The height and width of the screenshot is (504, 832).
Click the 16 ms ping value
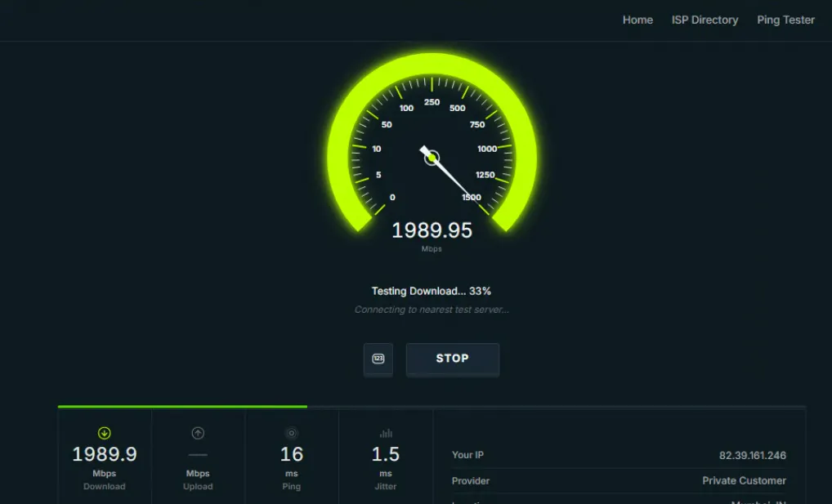291,454
